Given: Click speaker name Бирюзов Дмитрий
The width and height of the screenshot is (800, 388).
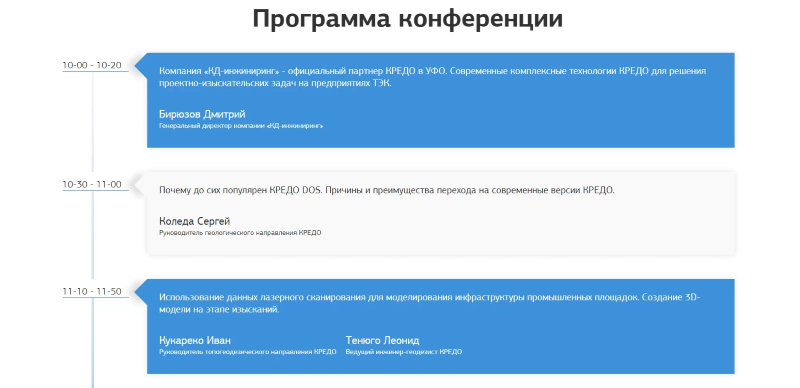Looking at the screenshot, I should click(202, 114).
